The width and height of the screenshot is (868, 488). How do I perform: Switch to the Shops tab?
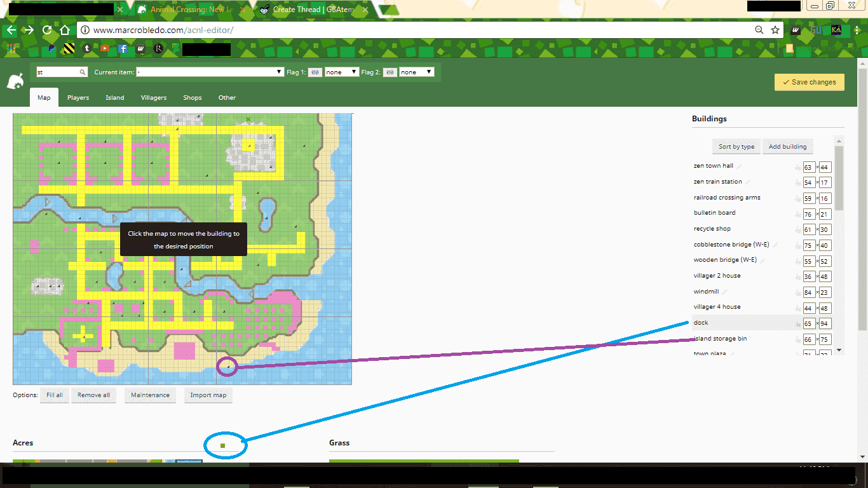[193, 98]
